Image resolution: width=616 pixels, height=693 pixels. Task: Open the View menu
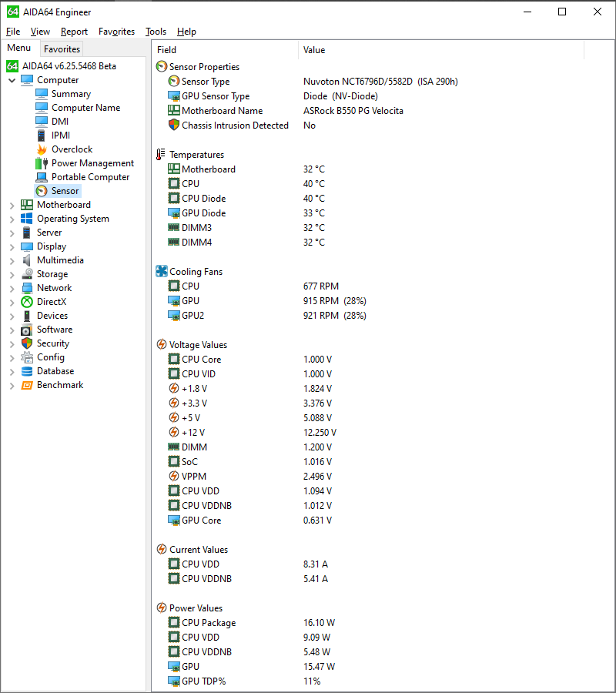40,32
